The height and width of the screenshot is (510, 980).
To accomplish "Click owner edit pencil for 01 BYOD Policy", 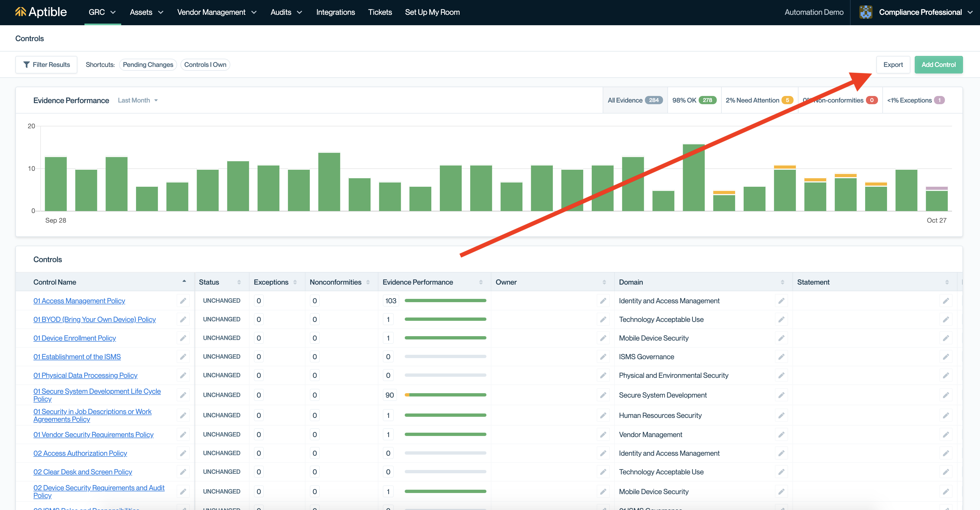I will click(603, 319).
